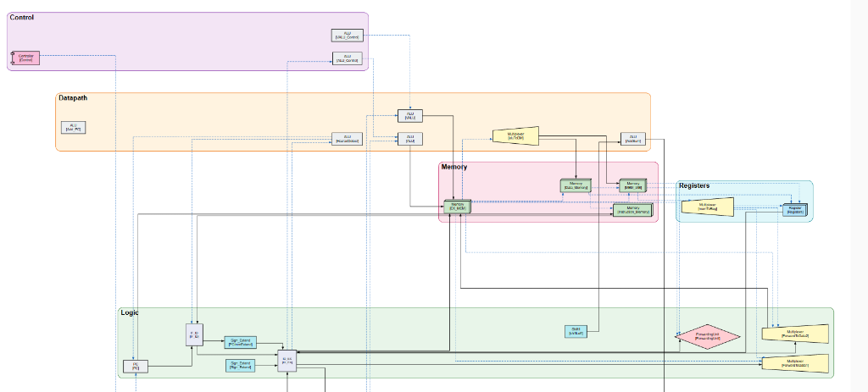This screenshot has width=868, height=392.
Task: Select the MEM_WB memory node
Action: (632, 185)
